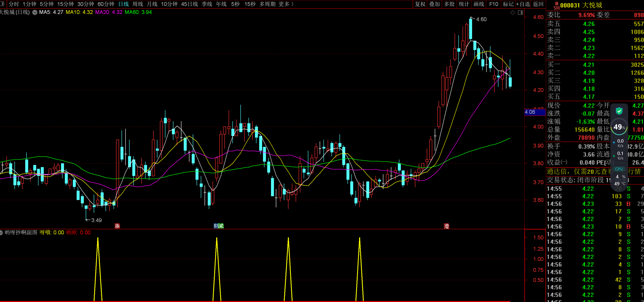
Task: Click the diamond icon above the price axis
Action: [513, 12]
